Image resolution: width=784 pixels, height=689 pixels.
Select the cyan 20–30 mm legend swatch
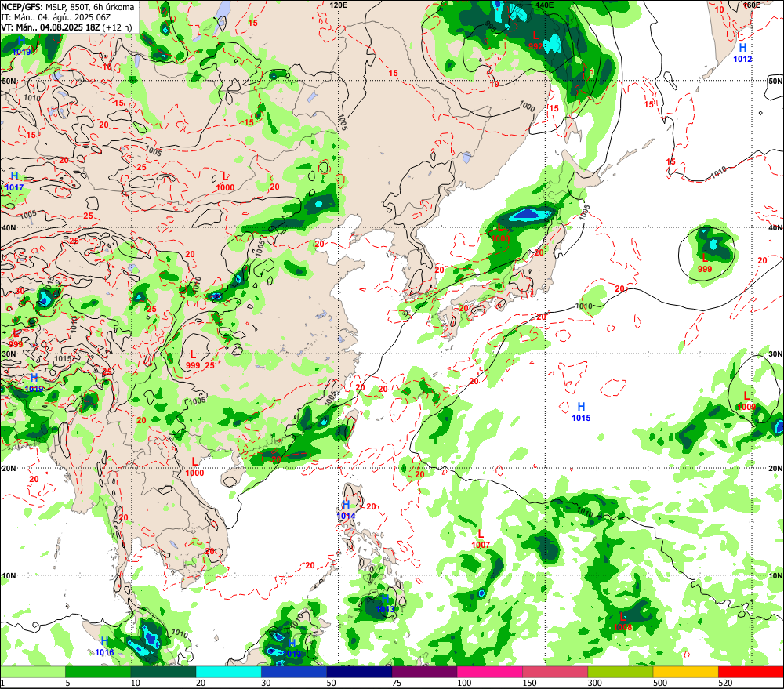click(x=229, y=672)
